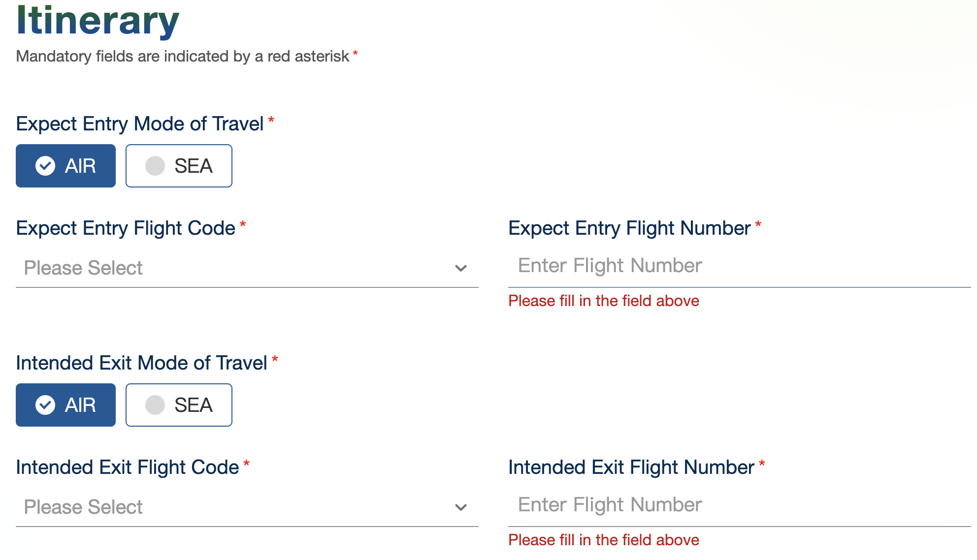Click the Expect Entry Flight Code label
977x560 pixels.
click(126, 228)
